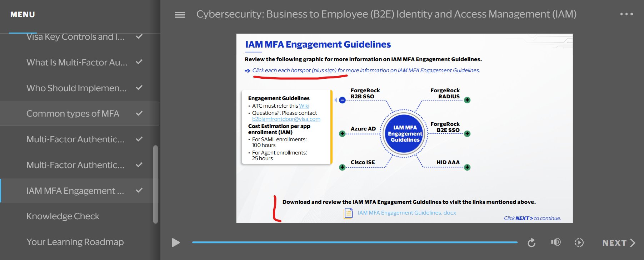The width and height of the screenshot is (644, 260).
Task: Expand the ForgeRock RADIUS plus hotspot
Action: click(x=467, y=100)
